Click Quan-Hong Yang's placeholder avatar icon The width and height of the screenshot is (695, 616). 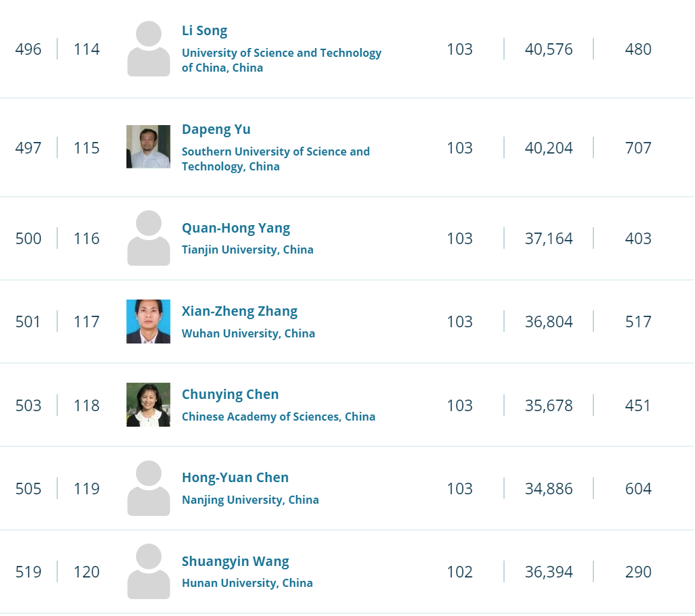click(x=149, y=238)
